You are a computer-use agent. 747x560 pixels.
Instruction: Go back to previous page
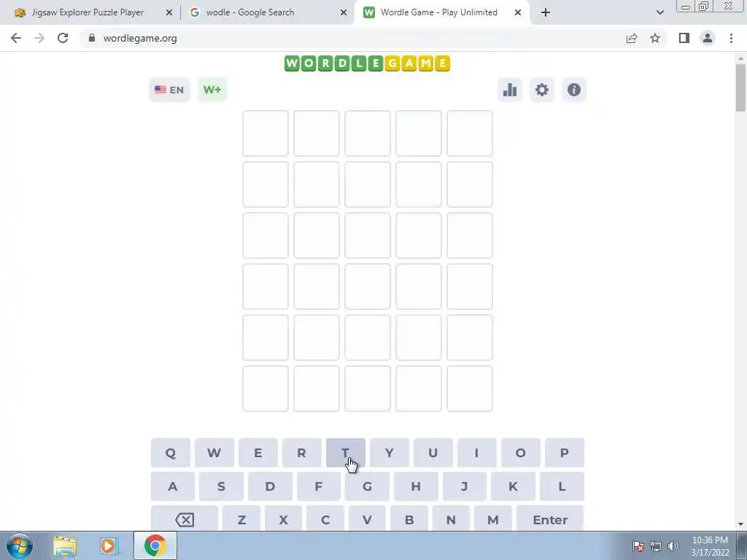coord(16,38)
